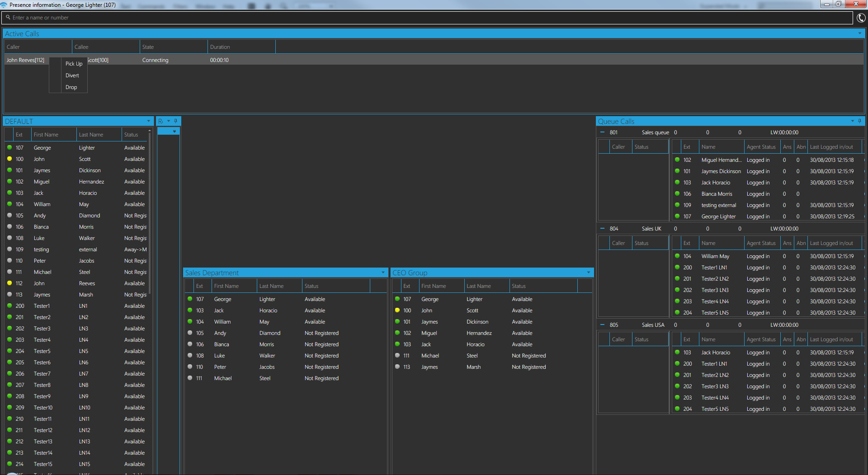Click grey presence dot for Andy Diamond in Sales Department
The width and height of the screenshot is (868, 475).
(x=190, y=333)
